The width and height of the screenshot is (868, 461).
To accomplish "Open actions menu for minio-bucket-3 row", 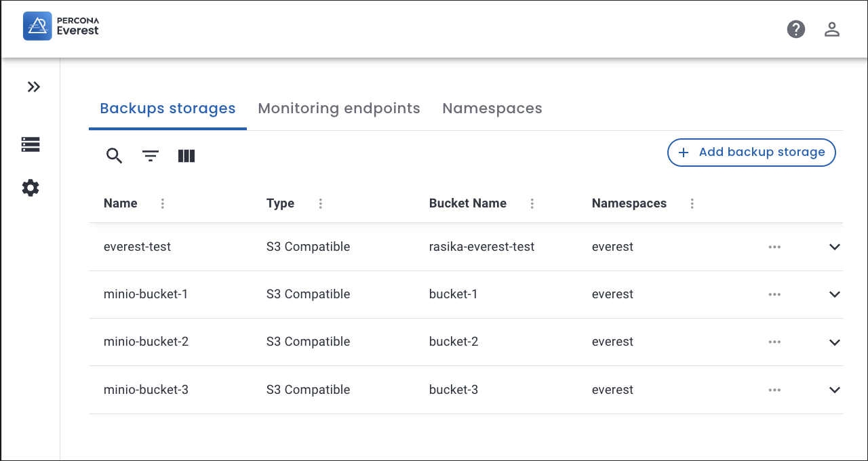I will 774,390.
